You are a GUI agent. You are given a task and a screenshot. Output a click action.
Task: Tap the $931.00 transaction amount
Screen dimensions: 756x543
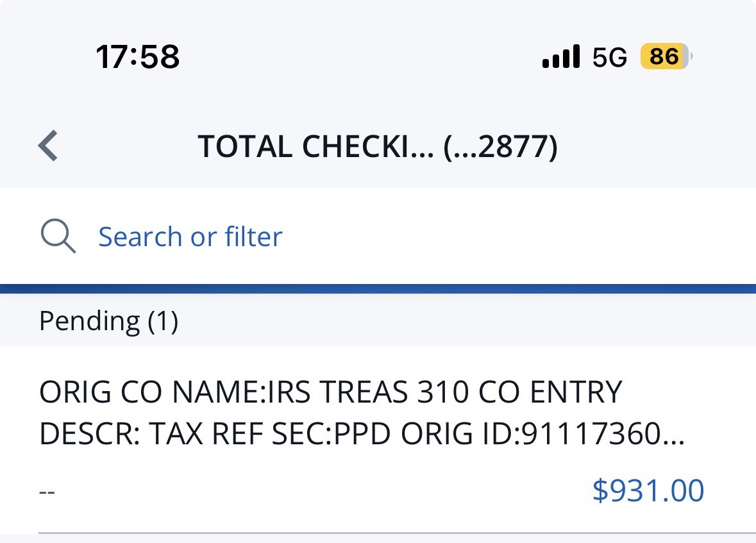[x=648, y=490]
